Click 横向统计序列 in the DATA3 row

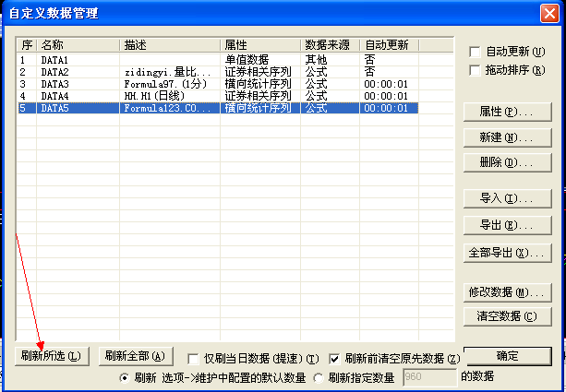[x=259, y=84]
